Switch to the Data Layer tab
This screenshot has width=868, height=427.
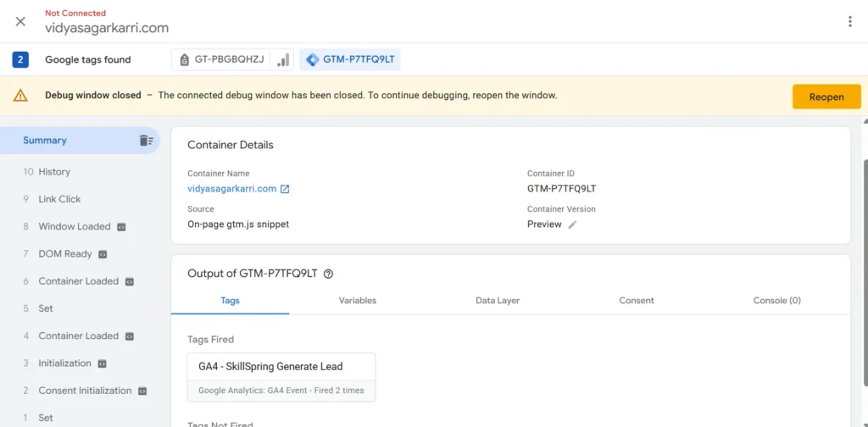click(x=498, y=300)
